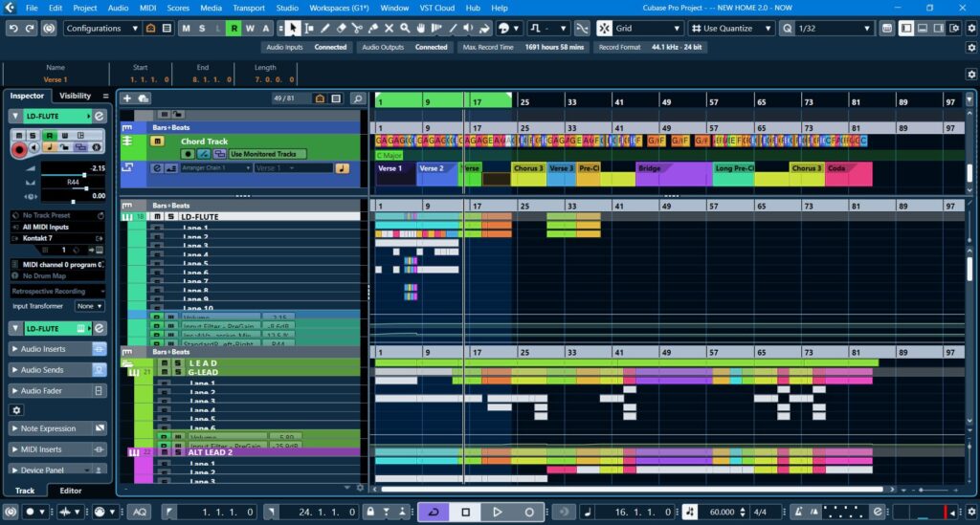The width and height of the screenshot is (980, 525).
Task: Toggle Automation follows events A button
Action: point(266,28)
